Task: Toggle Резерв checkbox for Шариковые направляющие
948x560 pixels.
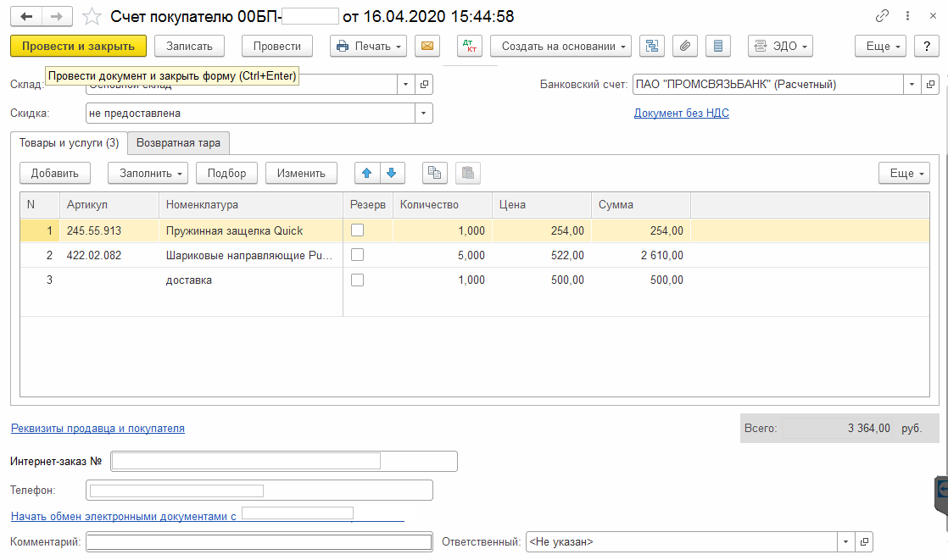Action: point(357,255)
